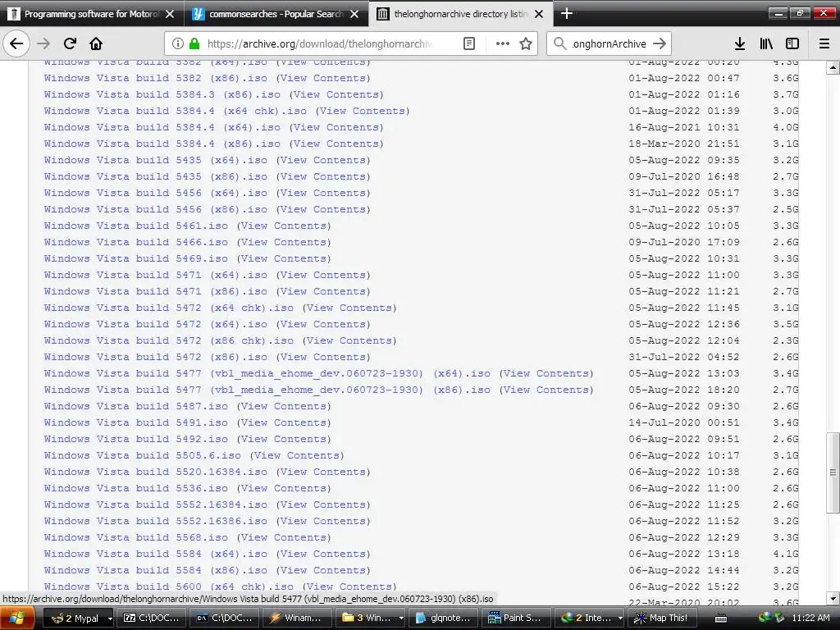Open glqnote window from taskbar

click(444, 619)
